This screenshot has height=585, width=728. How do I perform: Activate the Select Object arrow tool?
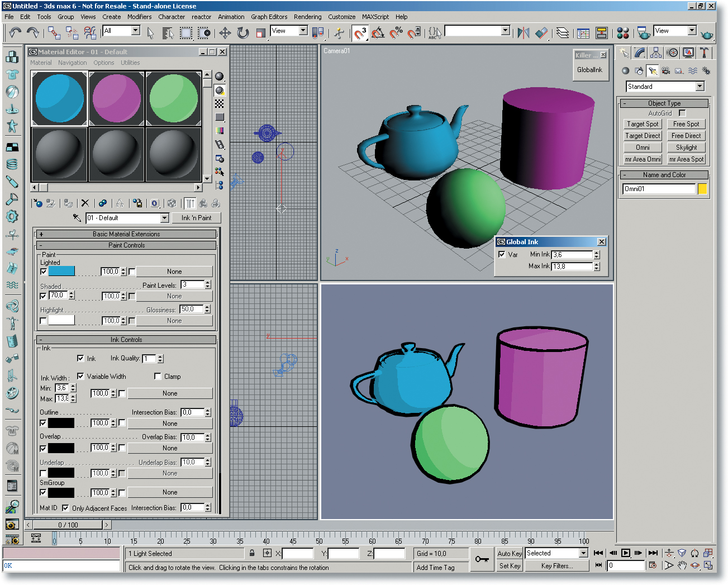click(x=150, y=33)
